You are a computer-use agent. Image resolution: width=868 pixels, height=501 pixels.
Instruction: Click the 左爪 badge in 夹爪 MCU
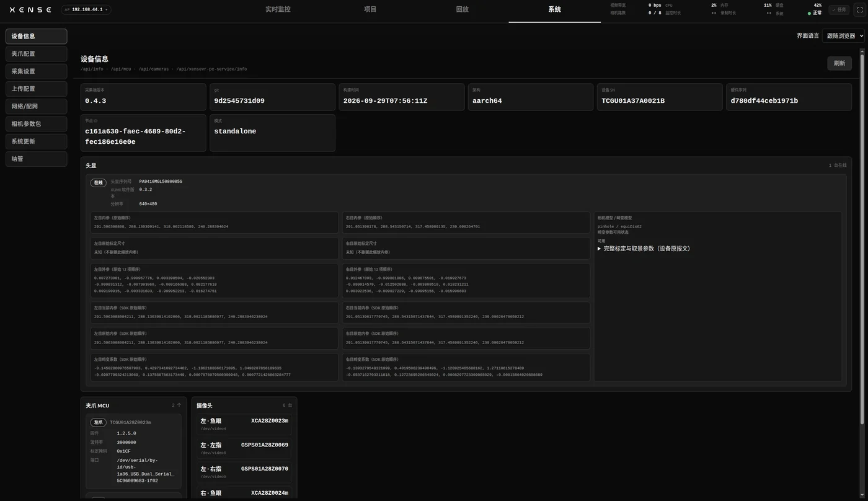click(x=98, y=422)
